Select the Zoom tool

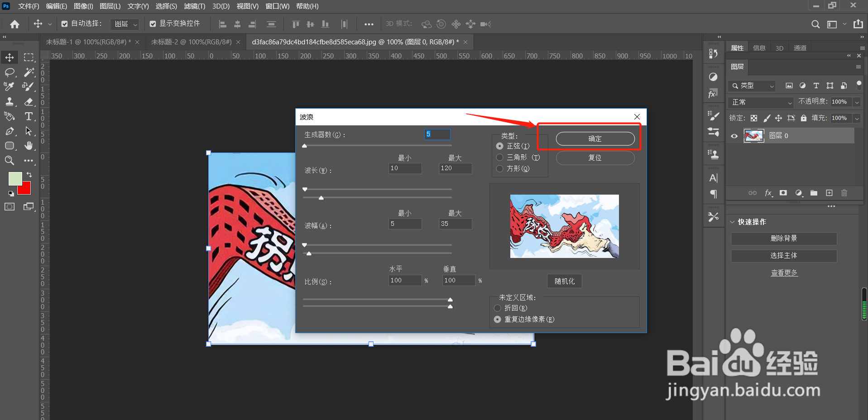[x=10, y=160]
